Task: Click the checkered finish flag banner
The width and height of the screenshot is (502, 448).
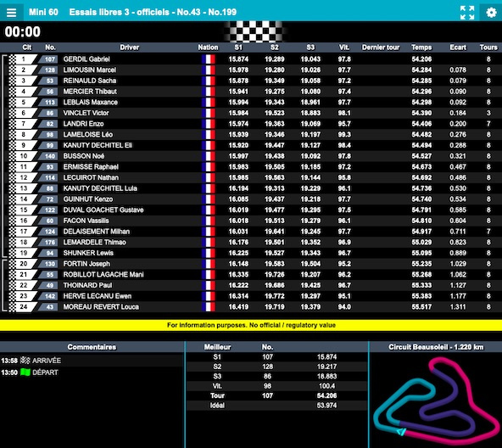Action: (x=254, y=31)
